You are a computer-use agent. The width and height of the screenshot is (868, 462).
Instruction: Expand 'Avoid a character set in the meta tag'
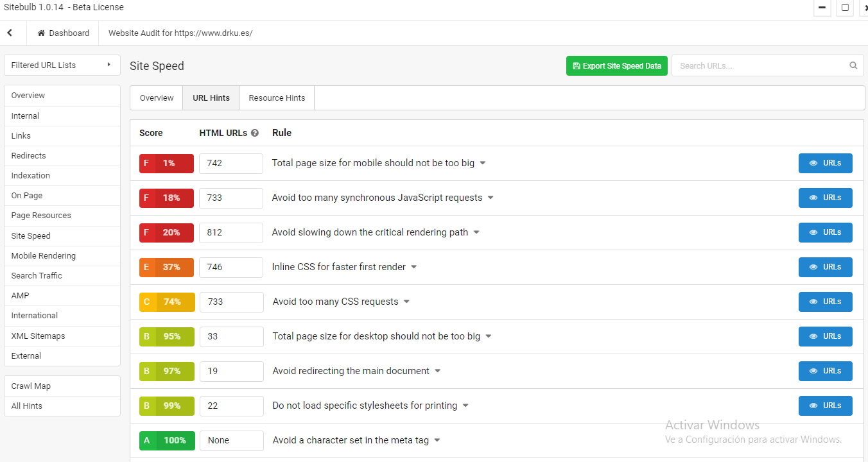[x=437, y=440]
